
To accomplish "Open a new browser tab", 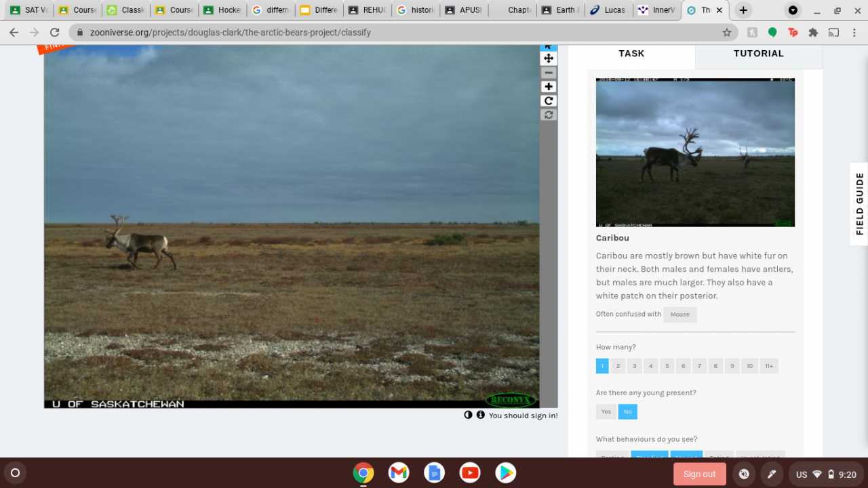I will [x=743, y=10].
